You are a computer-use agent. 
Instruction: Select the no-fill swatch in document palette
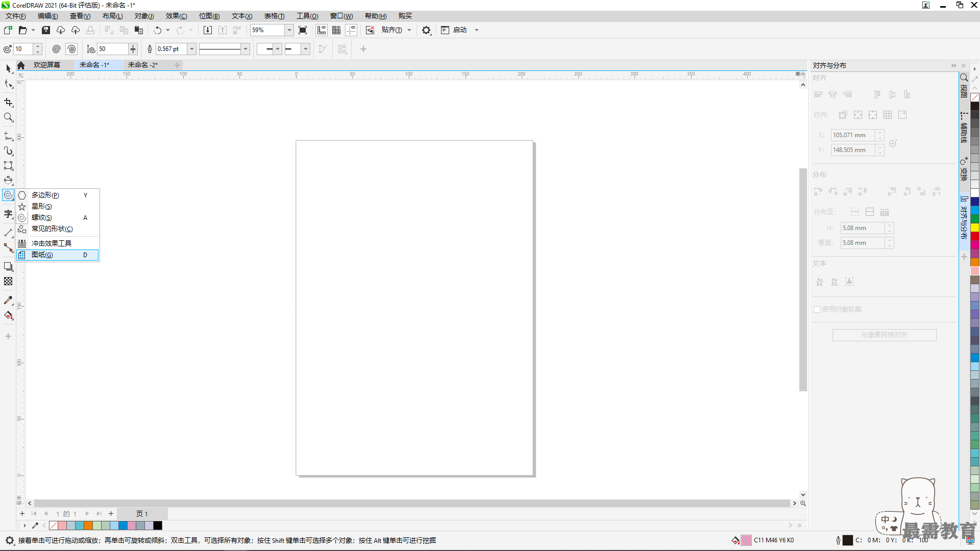[53, 525]
